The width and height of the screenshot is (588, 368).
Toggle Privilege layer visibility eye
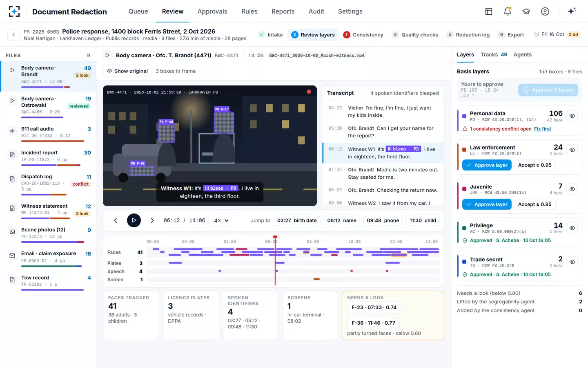(x=572, y=228)
